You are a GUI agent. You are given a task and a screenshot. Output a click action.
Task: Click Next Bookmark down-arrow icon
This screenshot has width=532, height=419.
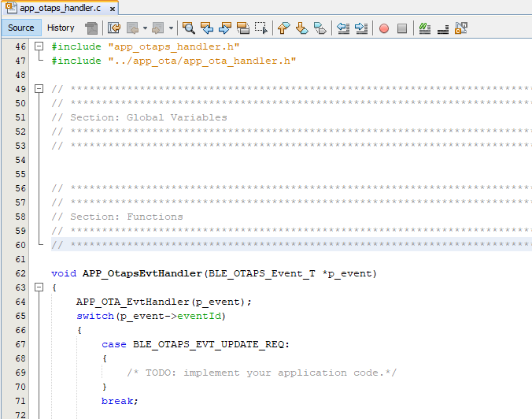click(301, 28)
